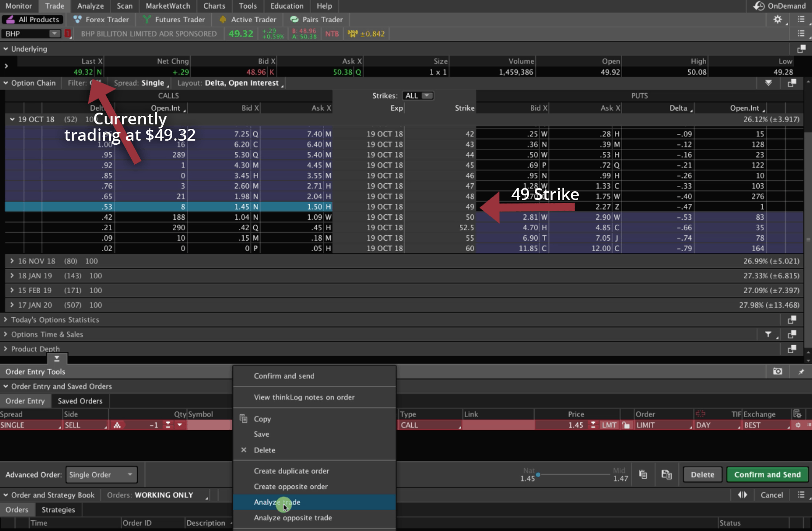The width and height of the screenshot is (812, 531).
Task: Open the Monitor tab
Action: (19, 6)
